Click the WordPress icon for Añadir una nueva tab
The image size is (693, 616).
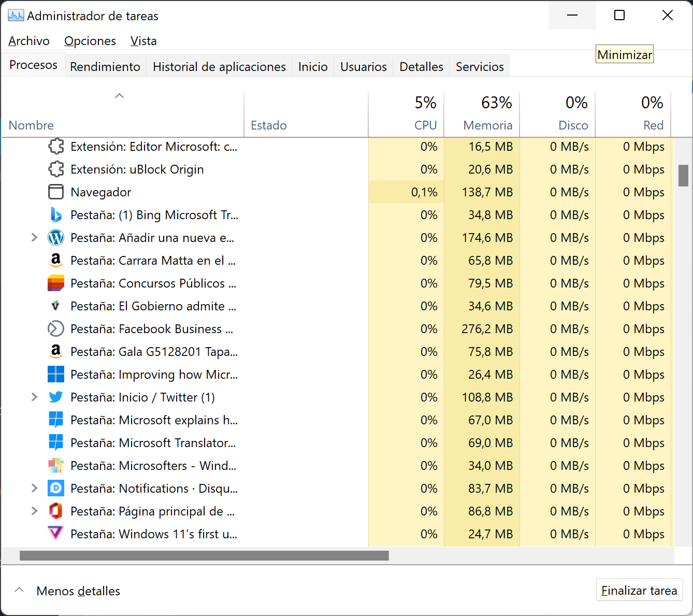click(x=56, y=238)
